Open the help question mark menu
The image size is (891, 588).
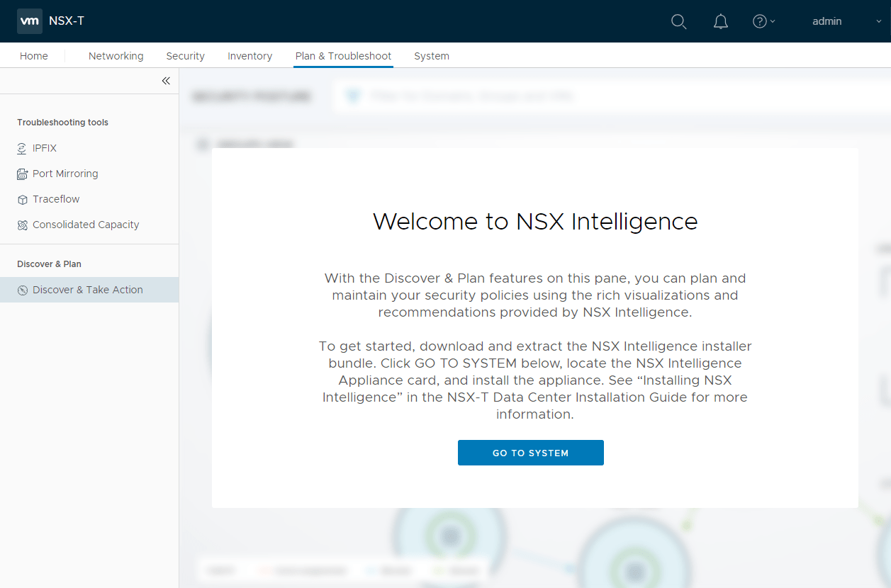763,21
